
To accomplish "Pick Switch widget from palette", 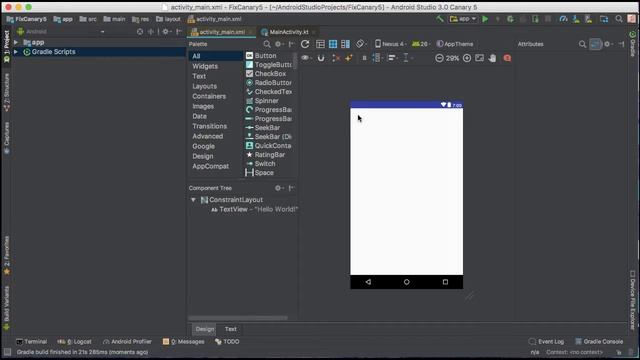I will click(260, 164).
